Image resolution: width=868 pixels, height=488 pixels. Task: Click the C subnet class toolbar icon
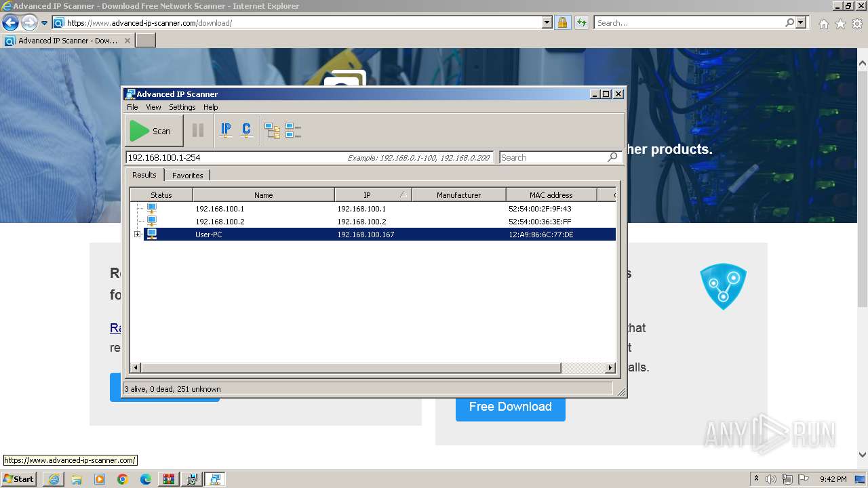point(246,131)
